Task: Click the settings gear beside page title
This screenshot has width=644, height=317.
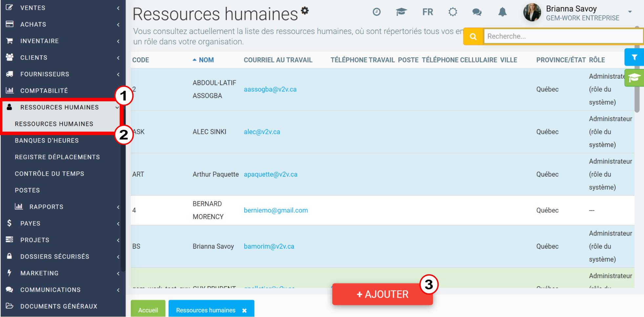Action: click(305, 10)
